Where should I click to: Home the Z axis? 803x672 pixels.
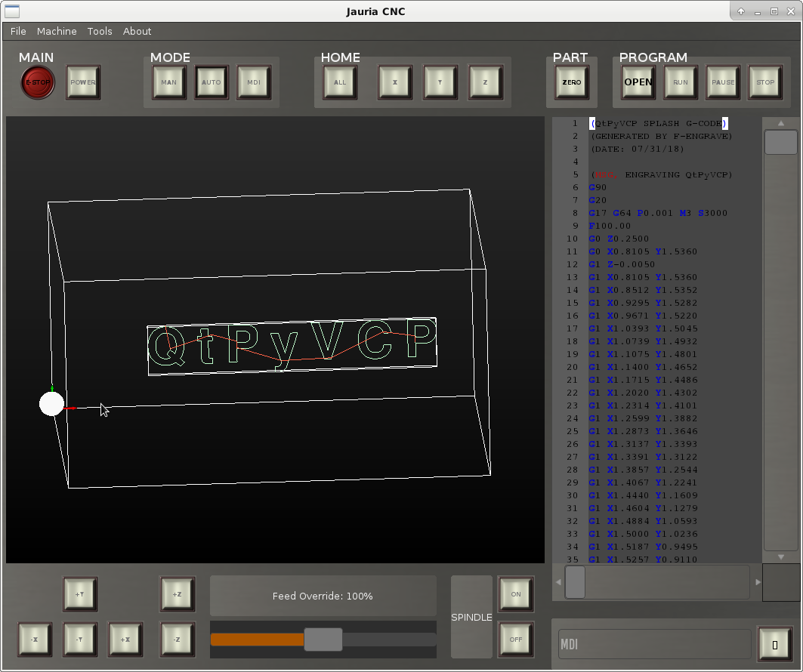pyautogui.click(x=486, y=82)
